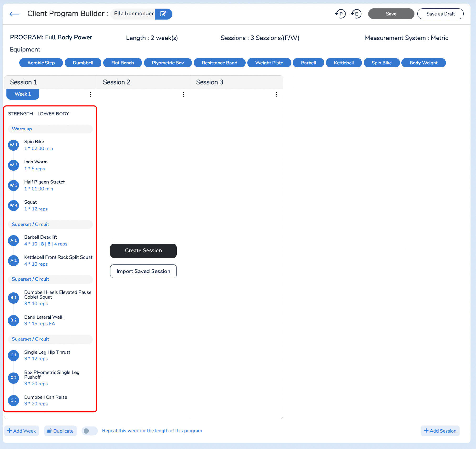The image size is (476, 449).
Task: Click Import Saved Session
Action: click(x=143, y=271)
